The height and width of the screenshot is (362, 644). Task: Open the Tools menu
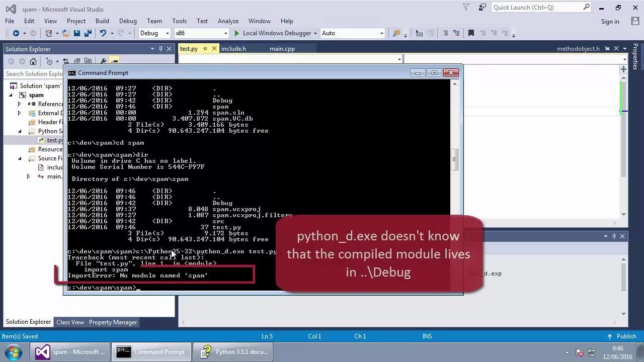click(179, 21)
